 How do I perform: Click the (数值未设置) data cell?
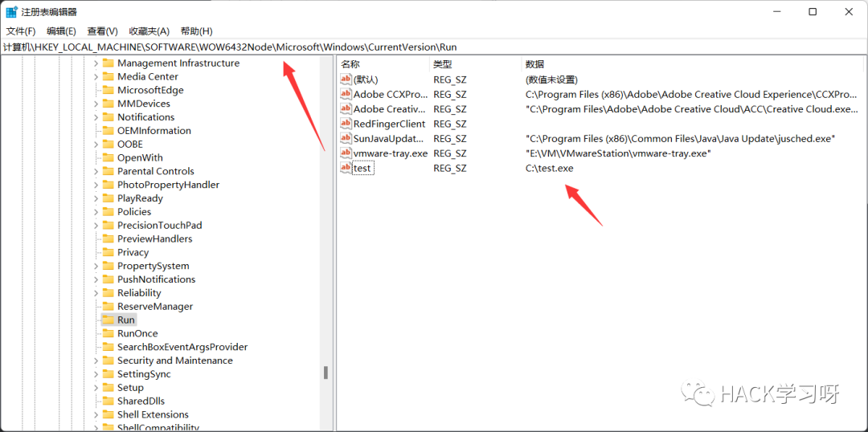(551, 79)
